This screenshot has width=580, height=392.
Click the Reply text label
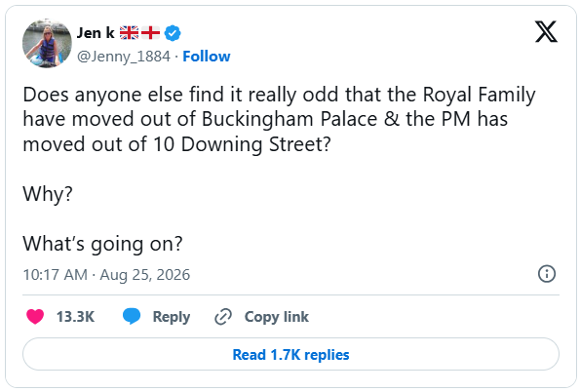[x=172, y=317]
